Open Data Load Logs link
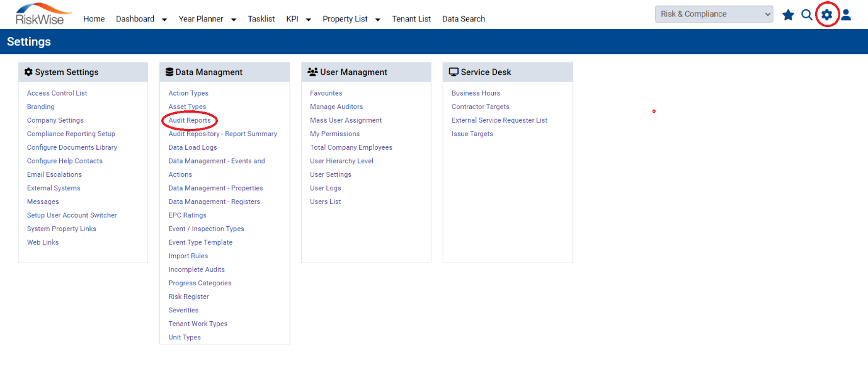The image size is (868, 379). 193,147
